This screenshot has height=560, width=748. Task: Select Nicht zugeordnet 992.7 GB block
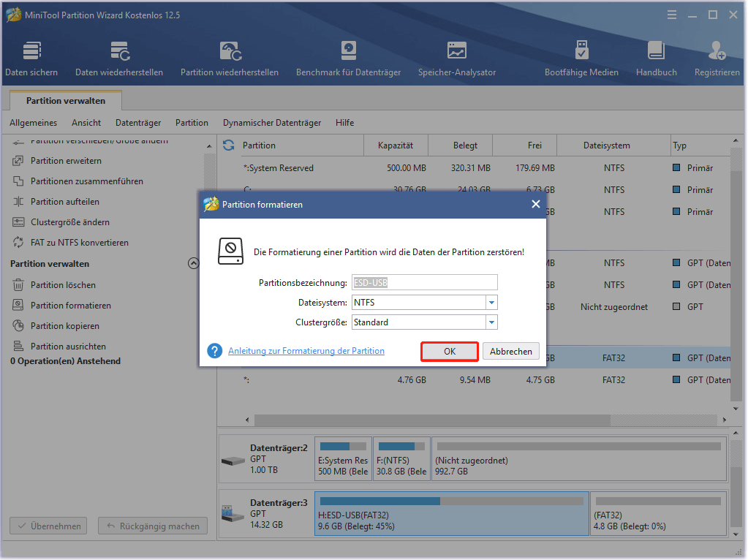[x=579, y=459]
